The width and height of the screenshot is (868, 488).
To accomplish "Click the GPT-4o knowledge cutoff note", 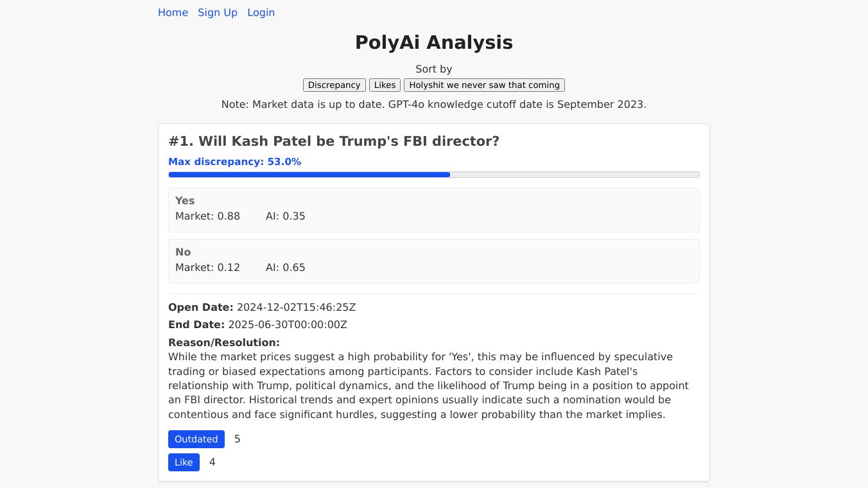I will pyautogui.click(x=433, y=104).
